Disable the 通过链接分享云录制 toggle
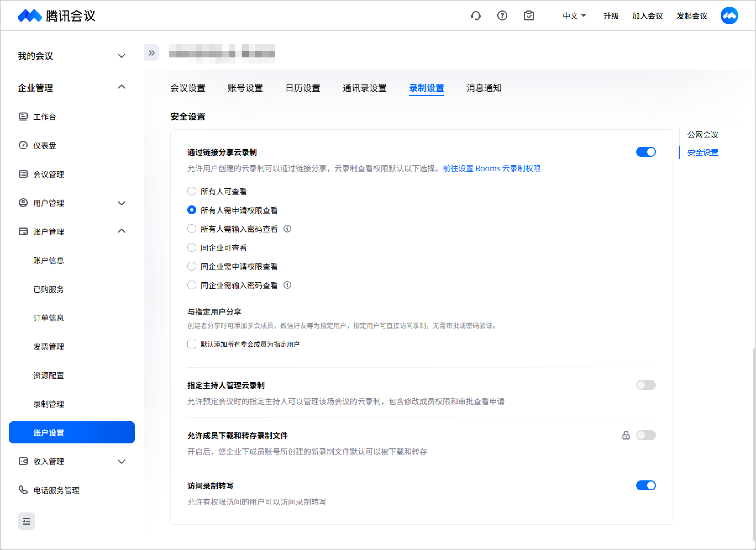This screenshot has height=550, width=756. pos(646,152)
